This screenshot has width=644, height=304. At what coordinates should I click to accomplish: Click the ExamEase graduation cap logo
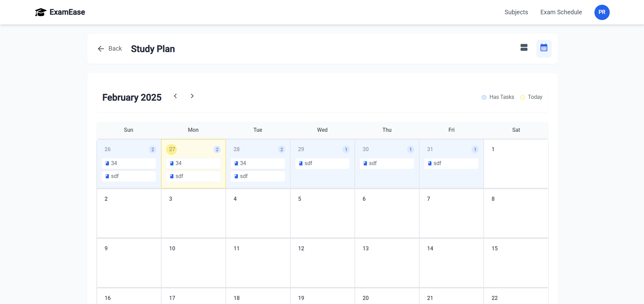(40, 12)
